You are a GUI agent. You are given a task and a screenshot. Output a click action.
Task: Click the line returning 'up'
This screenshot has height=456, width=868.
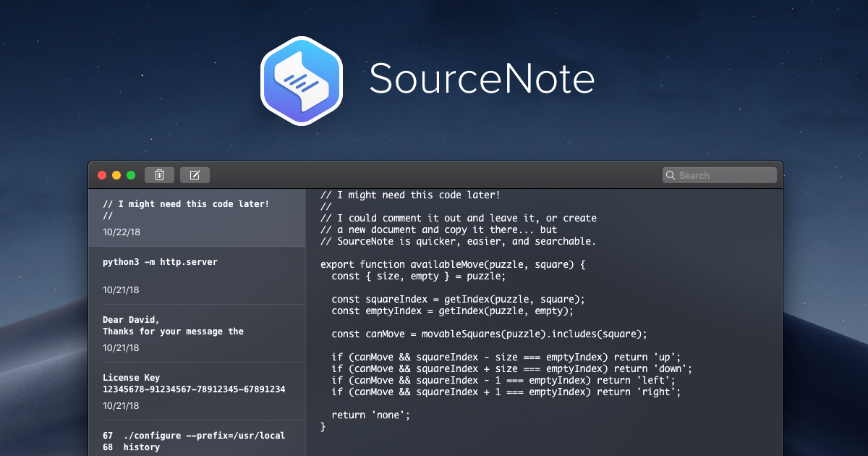pos(506,357)
